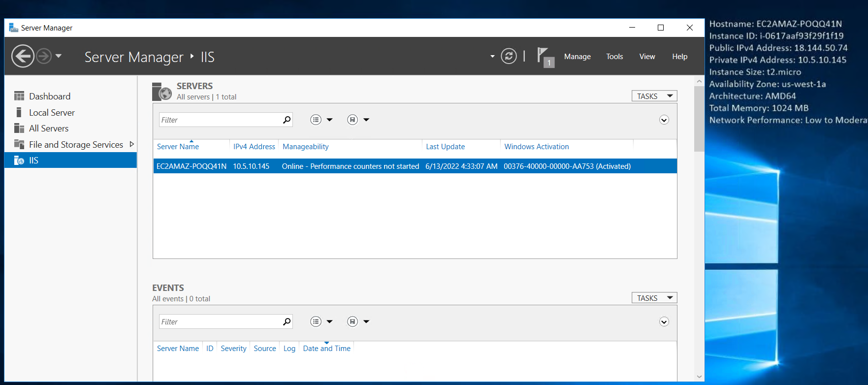Screen dimensions: 868x385
Task: Open Events criteria list dropdown arrow
Action: coord(330,321)
